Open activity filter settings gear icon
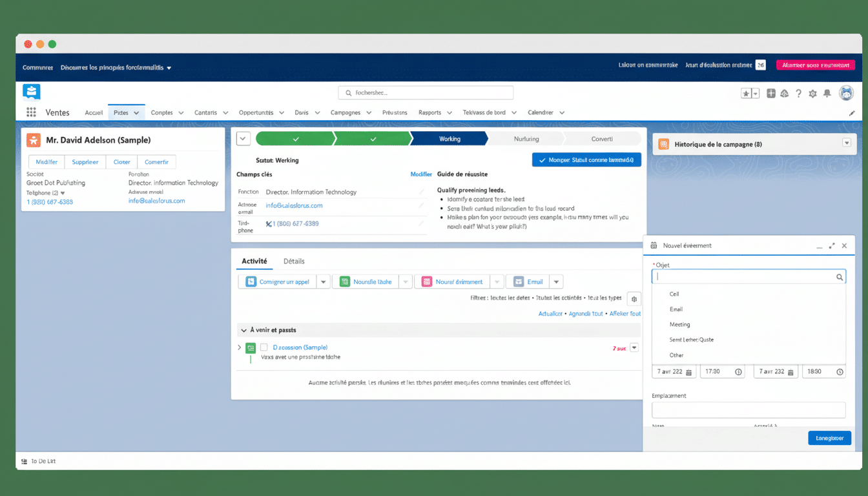868x496 pixels. tap(634, 298)
